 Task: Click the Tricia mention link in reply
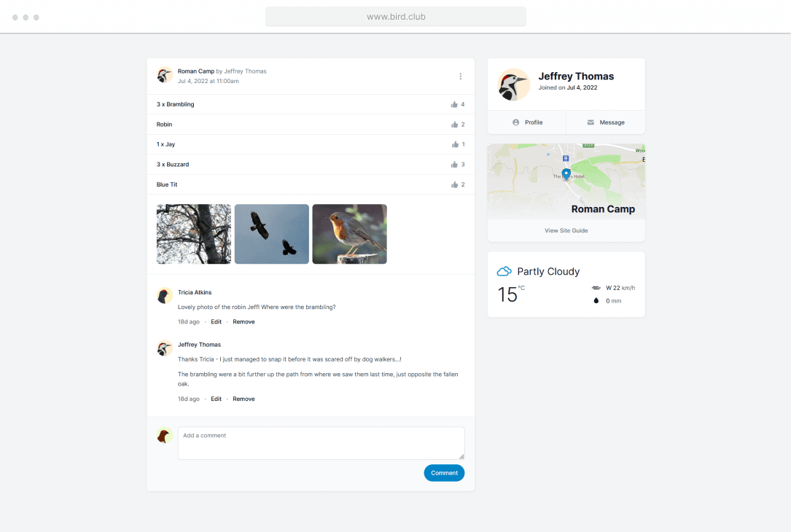[x=206, y=359]
